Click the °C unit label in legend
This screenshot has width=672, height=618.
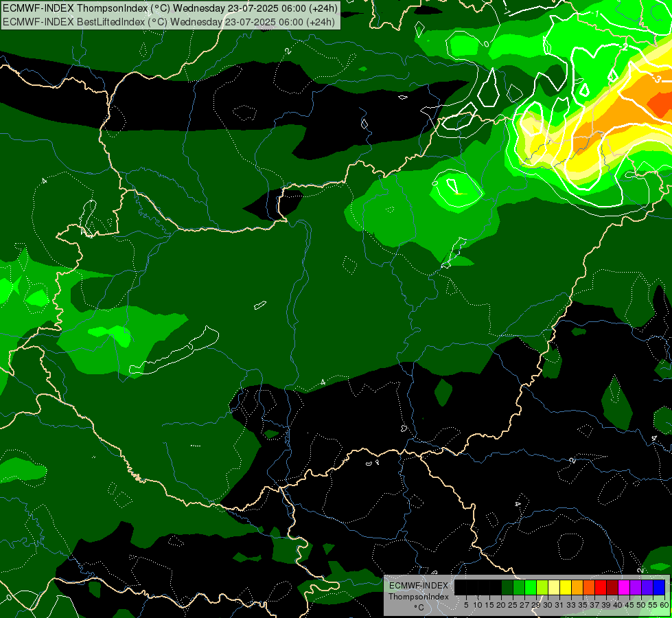coord(419,607)
